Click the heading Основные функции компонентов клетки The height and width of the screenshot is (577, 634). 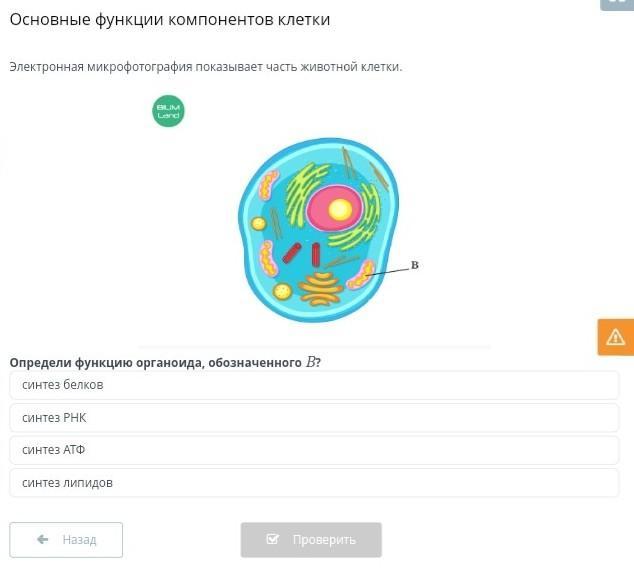pyautogui.click(x=170, y=19)
